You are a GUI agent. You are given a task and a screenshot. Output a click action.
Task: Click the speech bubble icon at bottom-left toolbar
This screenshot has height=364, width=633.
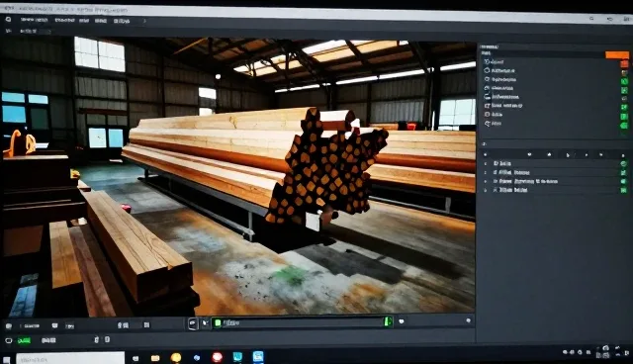click(55, 325)
